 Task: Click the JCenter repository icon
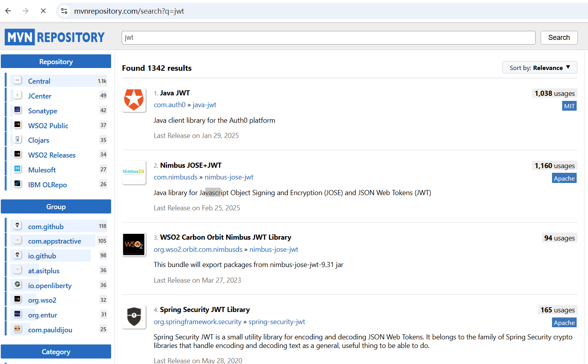pyautogui.click(x=18, y=95)
